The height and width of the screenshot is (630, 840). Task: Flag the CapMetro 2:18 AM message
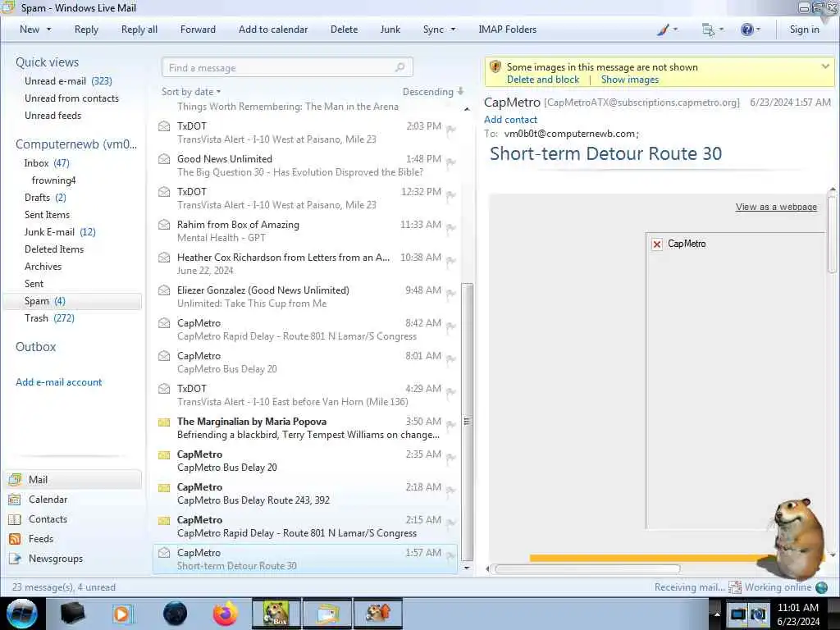click(451, 491)
